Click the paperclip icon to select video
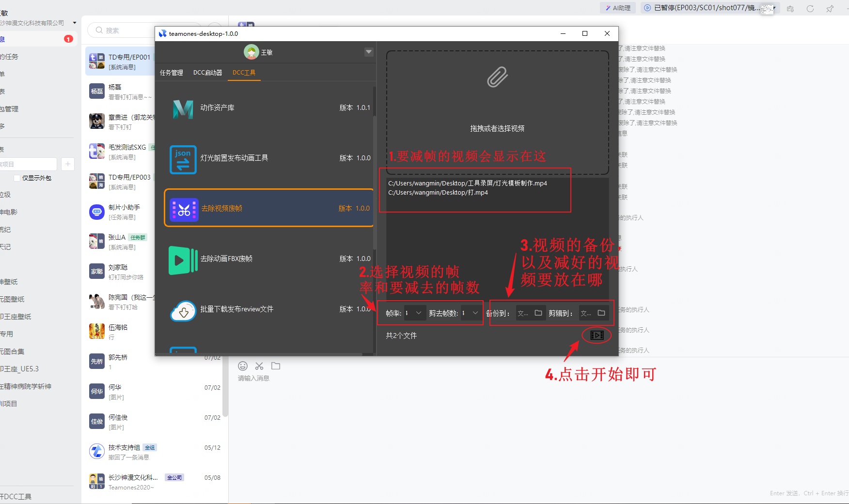Viewport: 849px width, 504px height. pos(497,77)
